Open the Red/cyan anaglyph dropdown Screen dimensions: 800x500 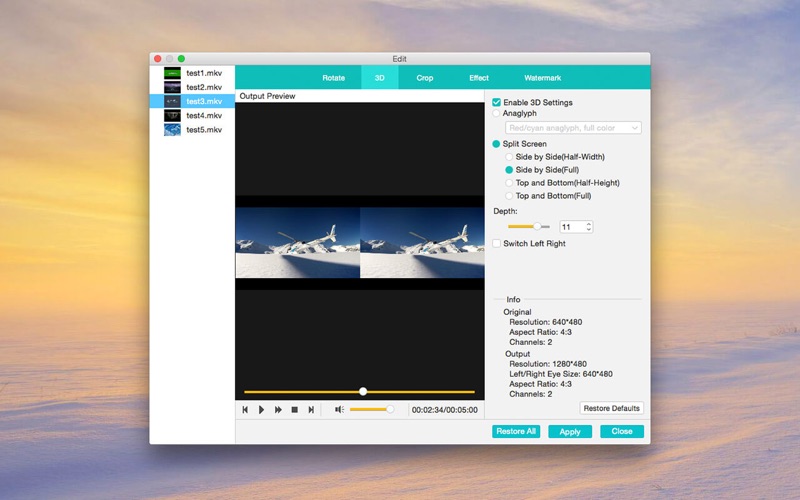click(x=573, y=128)
